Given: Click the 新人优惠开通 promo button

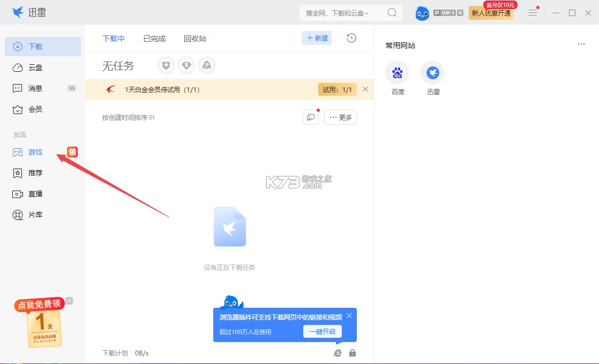Looking at the screenshot, I should [x=491, y=13].
